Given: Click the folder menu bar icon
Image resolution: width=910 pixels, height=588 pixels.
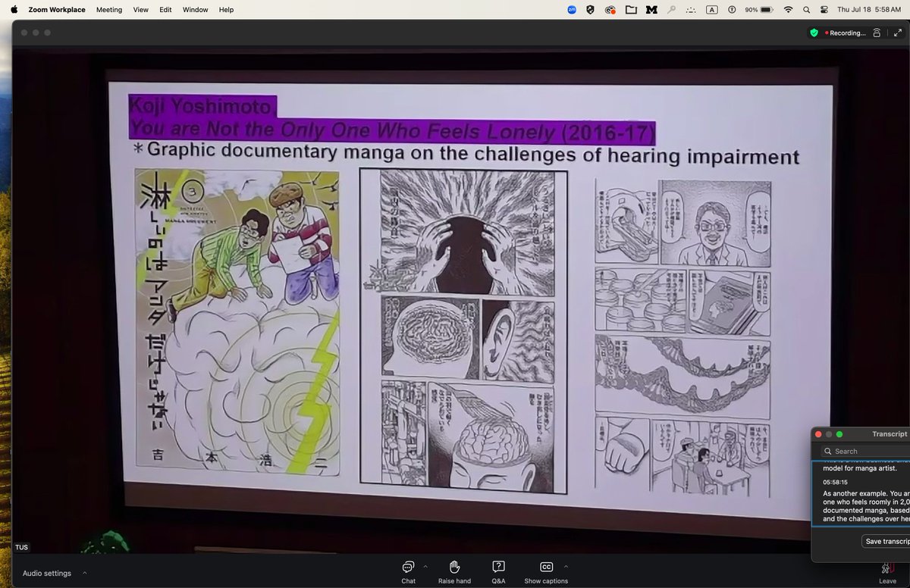Looking at the screenshot, I should click(x=631, y=10).
